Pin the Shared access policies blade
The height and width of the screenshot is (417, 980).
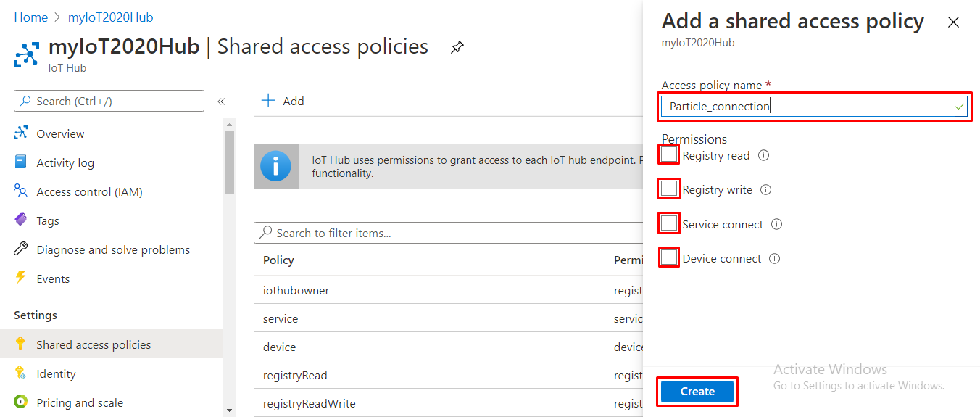click(457, 48)
